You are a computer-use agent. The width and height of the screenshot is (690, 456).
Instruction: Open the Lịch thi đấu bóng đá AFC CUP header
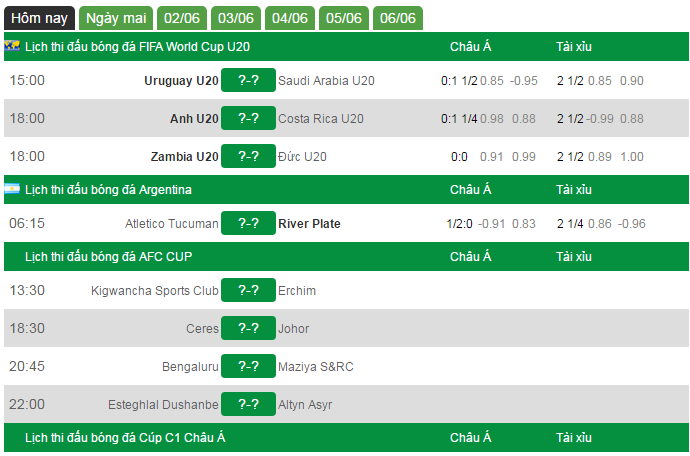coord(108,257)
